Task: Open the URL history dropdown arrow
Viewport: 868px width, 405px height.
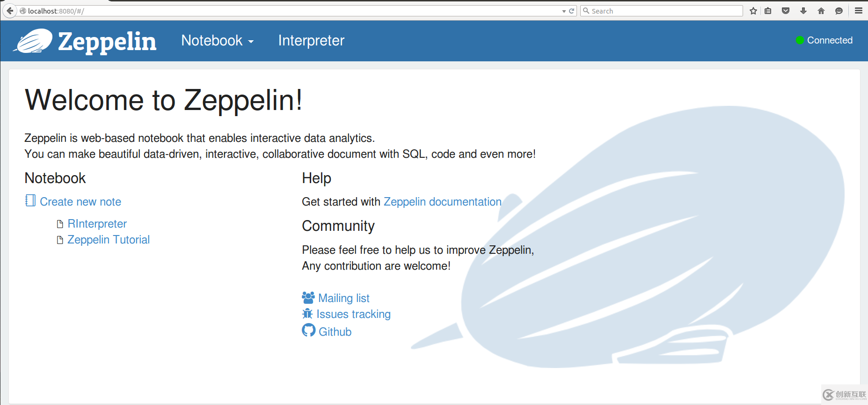Action: pos(564,11)
